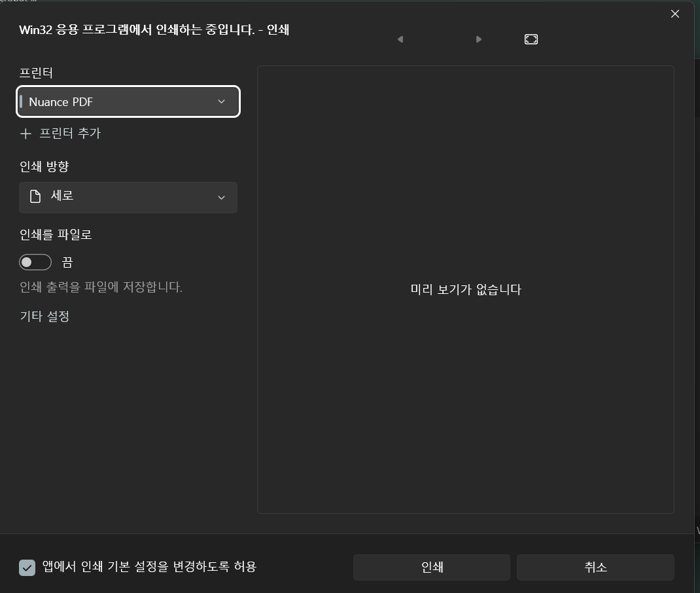Click the fit-to-screen preview icon
The height and width of the screenshot is (593, 700).
(x=531, y=39)
